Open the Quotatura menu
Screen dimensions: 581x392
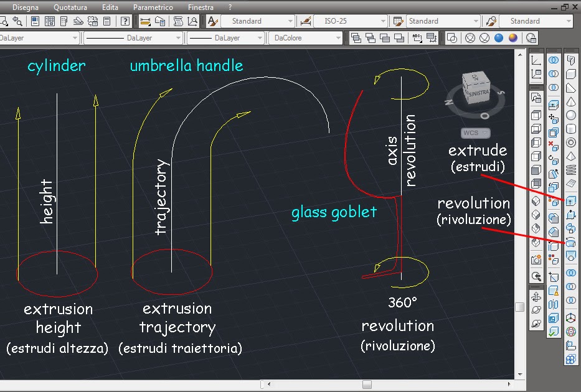point(70,7)
